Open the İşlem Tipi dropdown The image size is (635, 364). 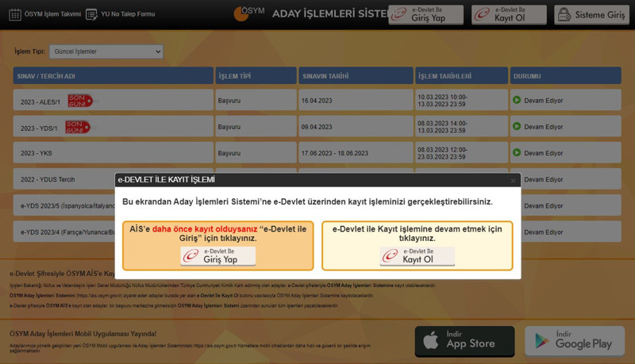click(x=106, y=52)
